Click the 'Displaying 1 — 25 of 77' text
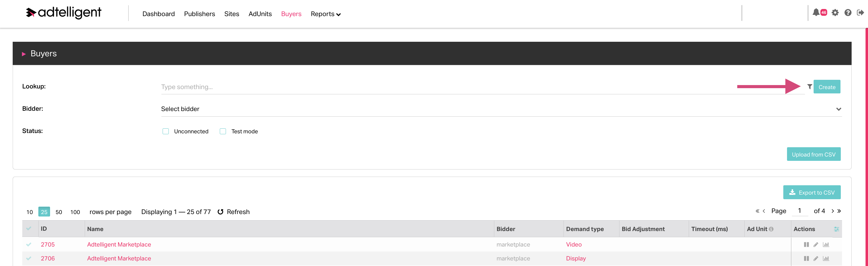This screenshot has height=266, width=868. tap(176, 212)
